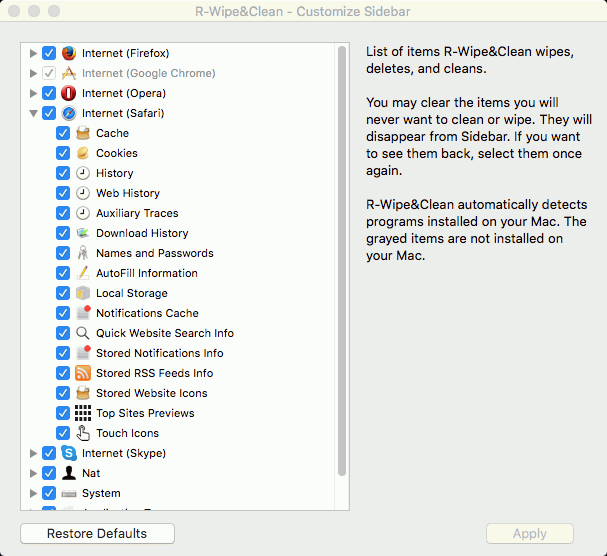Click the keys icon for Names and Passwords
The image size is (607, 556).
[83, 253]
